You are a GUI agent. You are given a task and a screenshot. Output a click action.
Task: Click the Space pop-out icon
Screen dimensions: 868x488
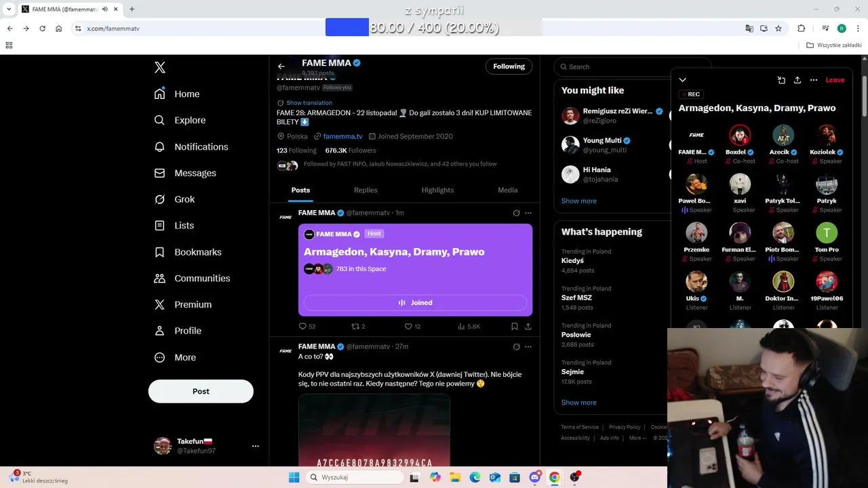(x=781, y=80)
